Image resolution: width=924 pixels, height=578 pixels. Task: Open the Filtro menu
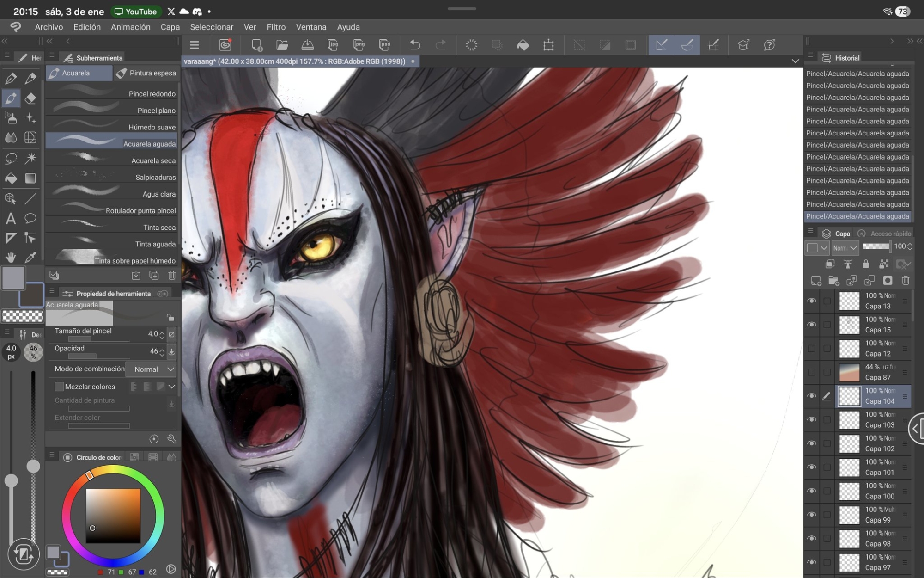(x=276, y=27)
